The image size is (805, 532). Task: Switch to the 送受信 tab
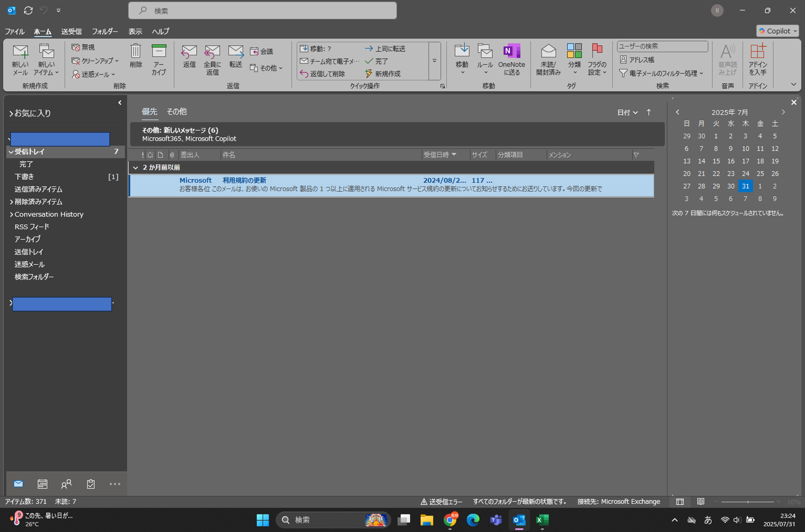pos(71,31)
